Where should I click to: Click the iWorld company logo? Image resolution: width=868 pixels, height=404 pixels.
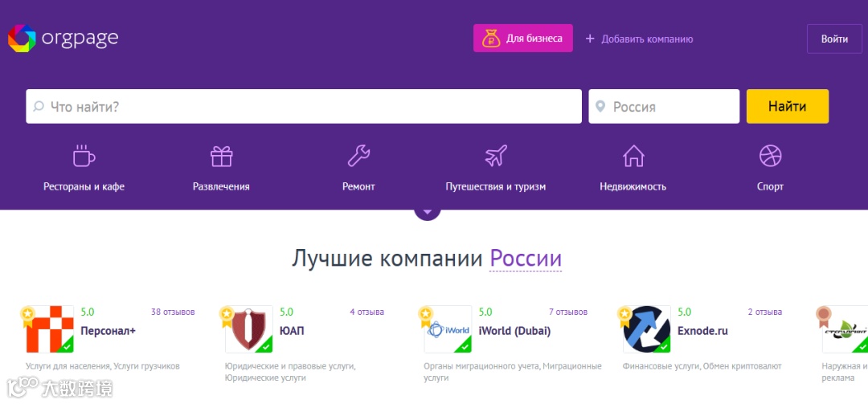tap(448, 329)
